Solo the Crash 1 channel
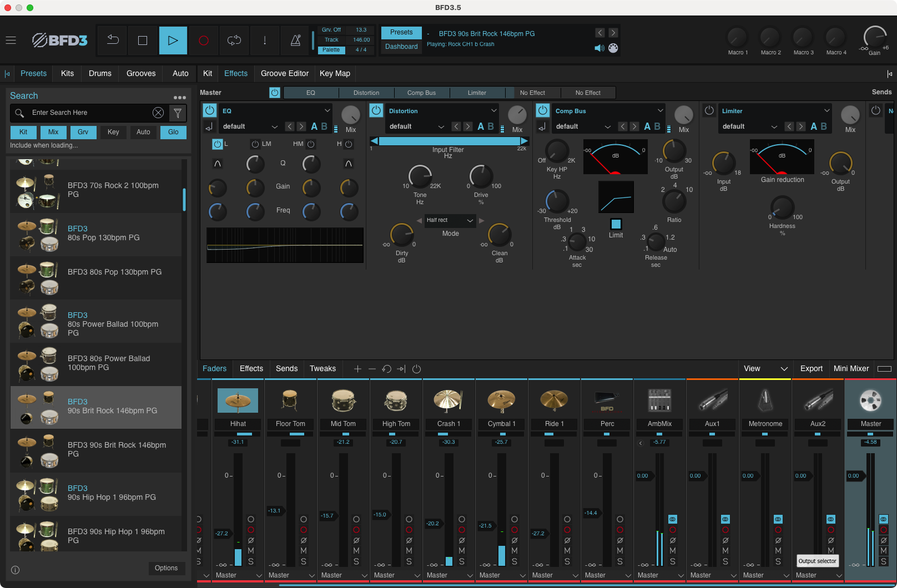 click(x=462, y=561)
